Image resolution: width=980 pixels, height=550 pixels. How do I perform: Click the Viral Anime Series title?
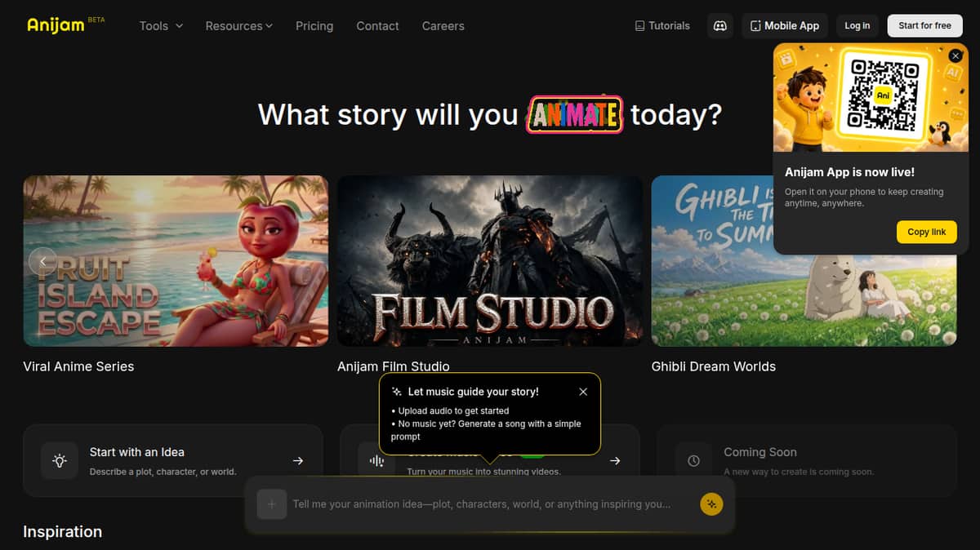click(x=78, y=366)
